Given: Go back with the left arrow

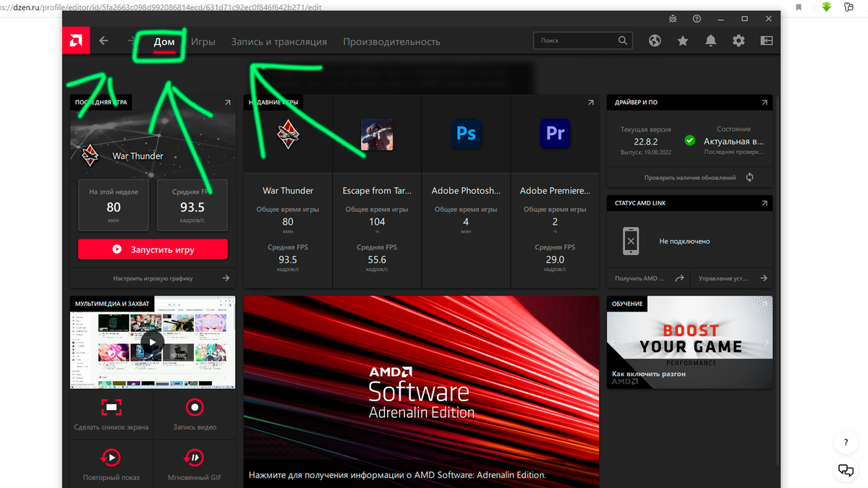Looking at the screenshot, I should 103,41.
